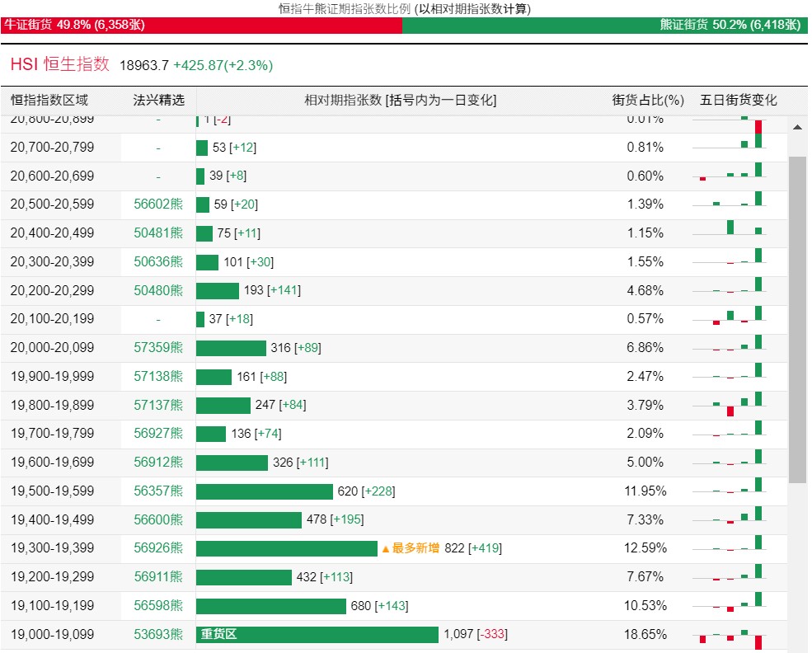The width and height of the screenshot is (812, 653).
Task: Click the 五日街货变化 column header
Action: 738,100
